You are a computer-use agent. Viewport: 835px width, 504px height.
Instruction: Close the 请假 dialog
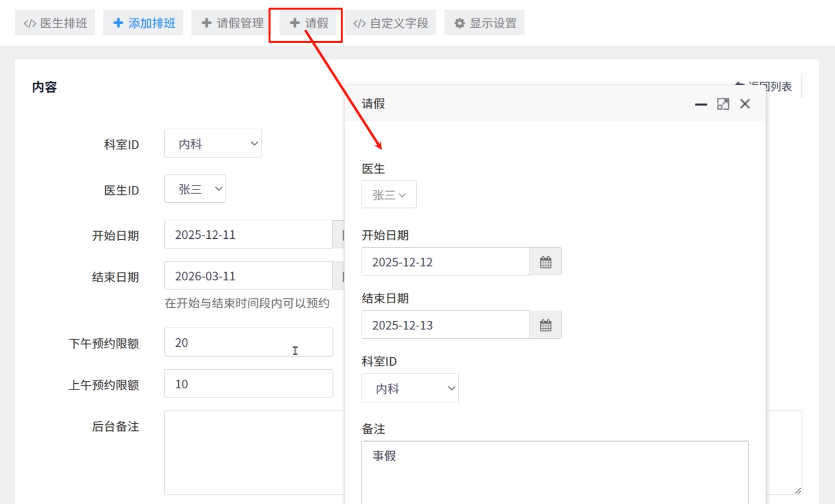[x=745, y=104]
